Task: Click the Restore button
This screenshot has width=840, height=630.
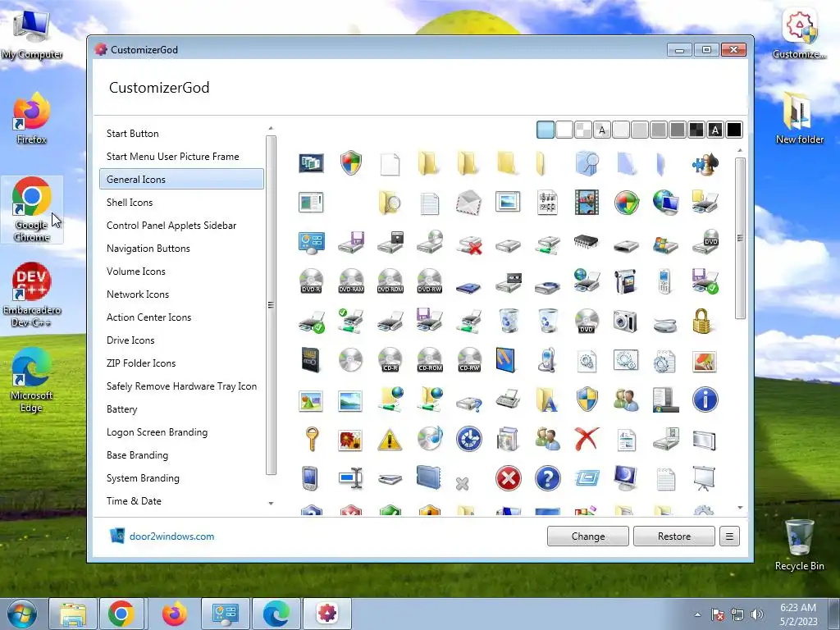Action: pos(674,536)
